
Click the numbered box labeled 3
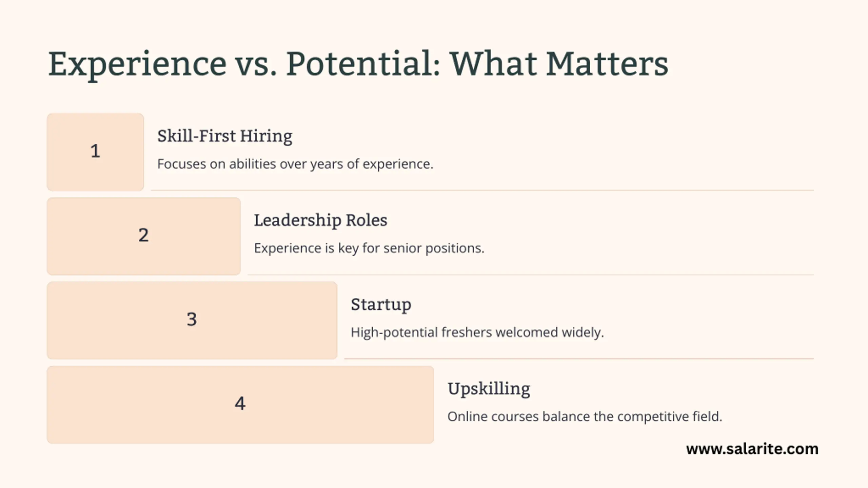pos(192,320)
